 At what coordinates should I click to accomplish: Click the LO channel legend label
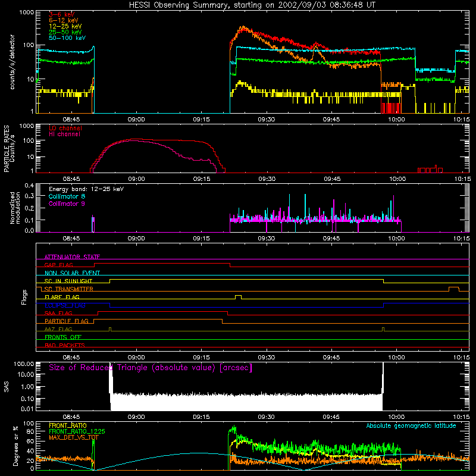click(x=65, y=128)
